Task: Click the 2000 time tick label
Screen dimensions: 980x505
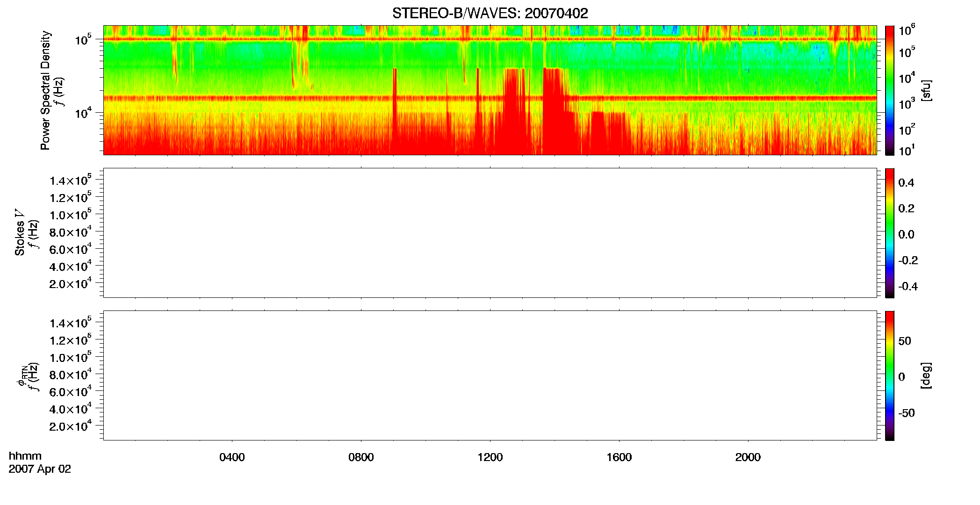Action: [x=748, y=457]
